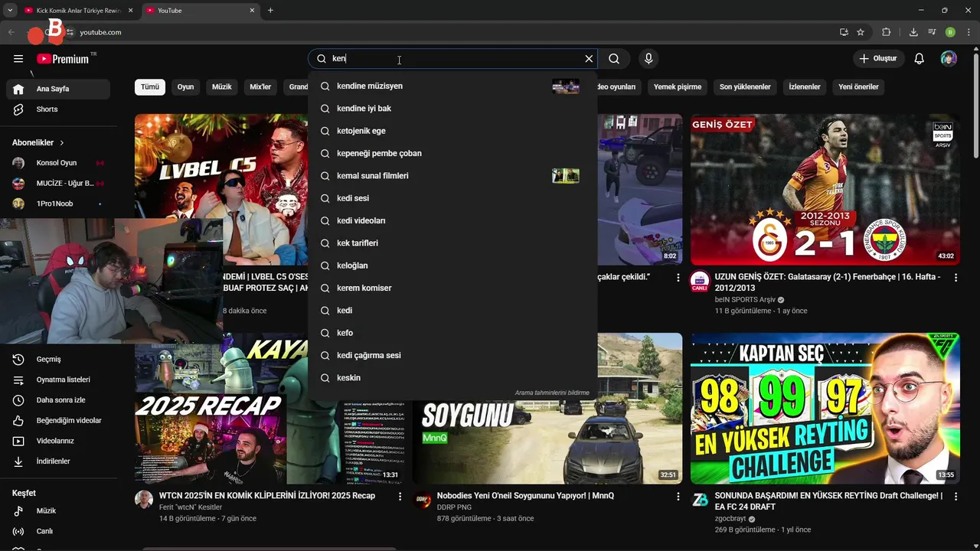Bookmark this page with the star icon
Screen dimensions: 980x551
click(x=861, y=32)
